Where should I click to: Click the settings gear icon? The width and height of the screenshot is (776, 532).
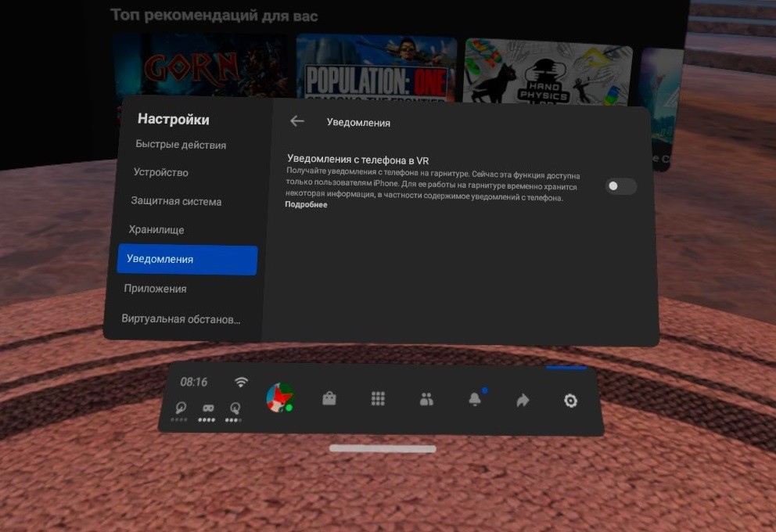tap(571, 401)
